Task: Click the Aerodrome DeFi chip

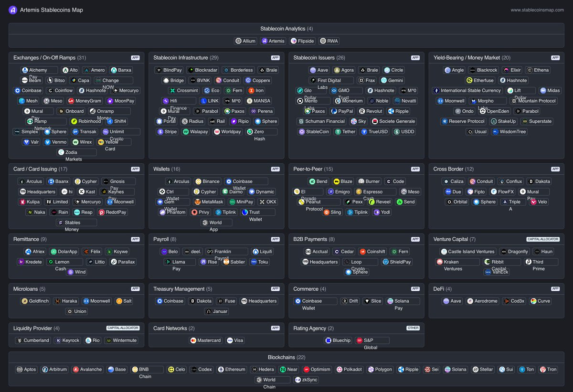Action: [x=482, y=301]
